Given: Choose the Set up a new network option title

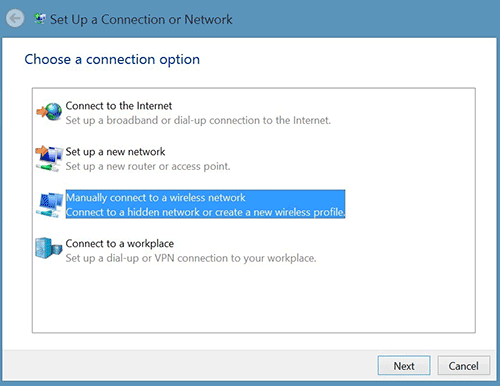Looking at the screenshot, I should tap(115, 152).
